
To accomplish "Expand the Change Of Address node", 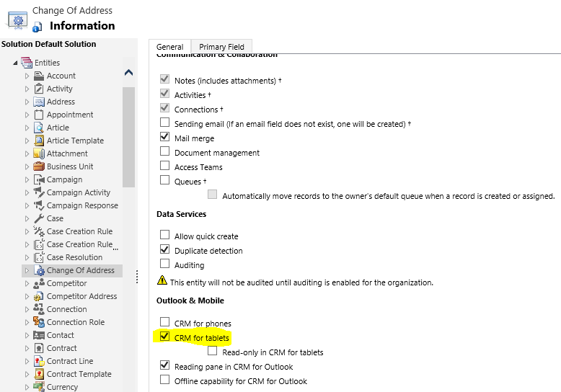I will pos(27,270).
